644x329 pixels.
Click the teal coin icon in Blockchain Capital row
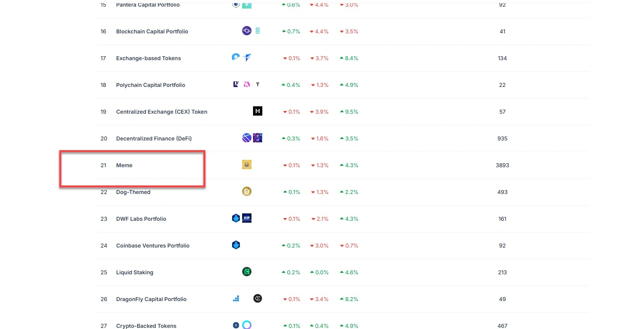point(258,31)
